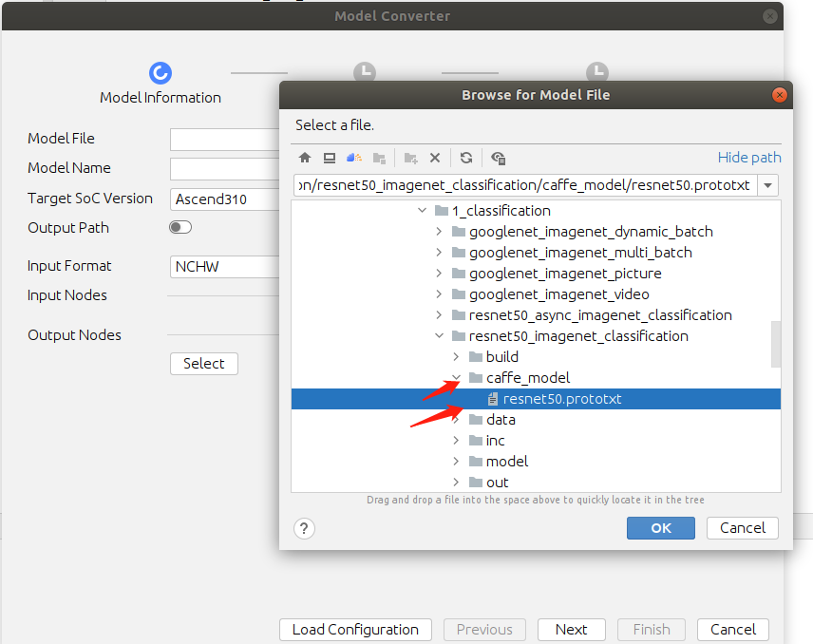Cancel the Model Converter wizard
Image resolution: width=813 pixels, height=644 pixels.
click(732, 630)
